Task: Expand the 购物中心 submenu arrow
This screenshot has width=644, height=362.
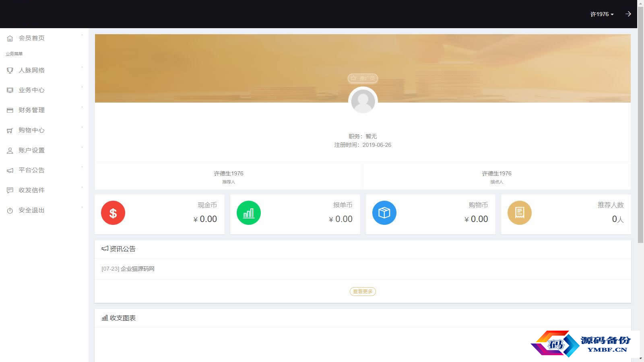Action: pos(82,127)
